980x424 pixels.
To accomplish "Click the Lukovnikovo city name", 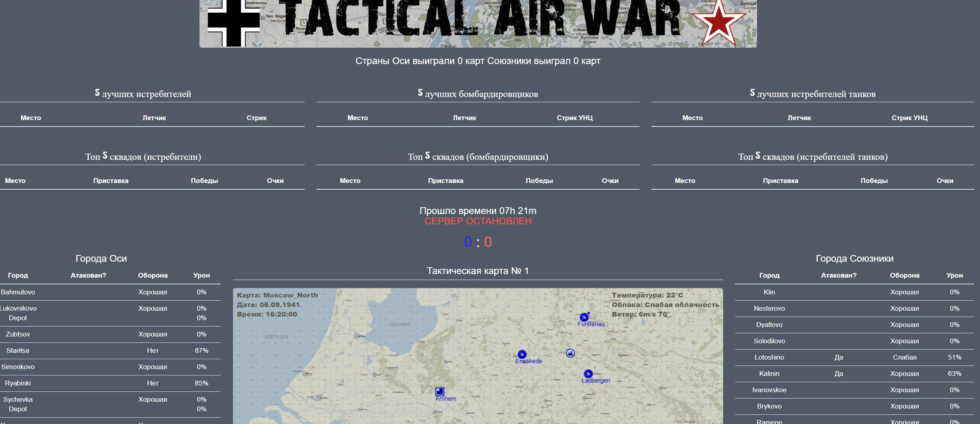I will (18, 308).
